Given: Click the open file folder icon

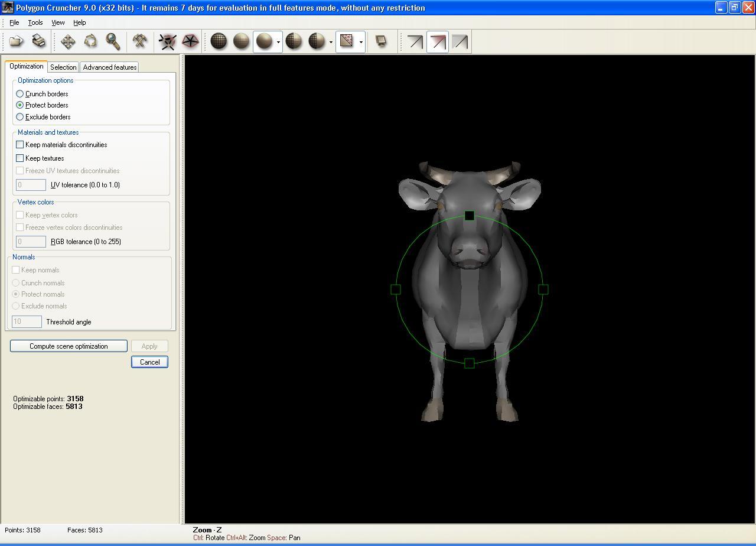Looking at the screenshot, I should pos(16,41).
